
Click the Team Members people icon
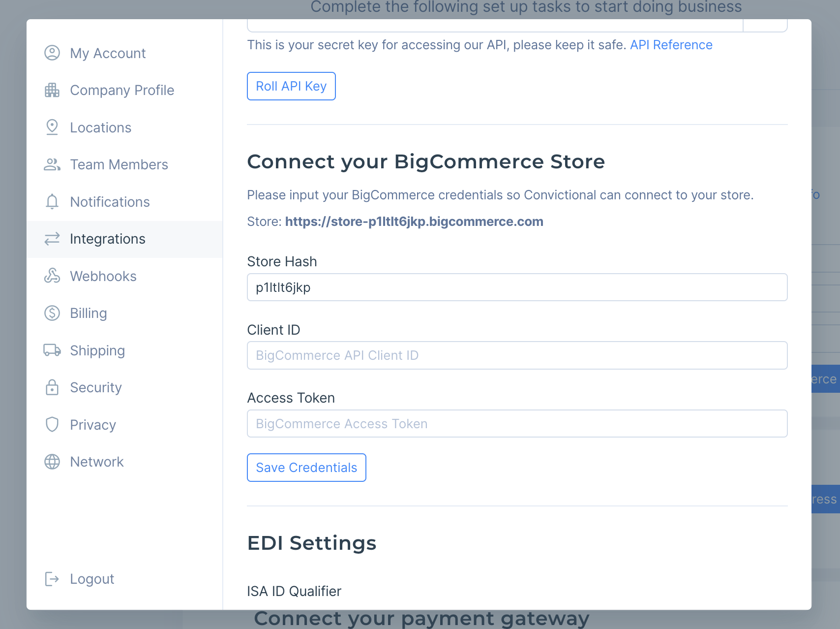click(x=52, y=164)
